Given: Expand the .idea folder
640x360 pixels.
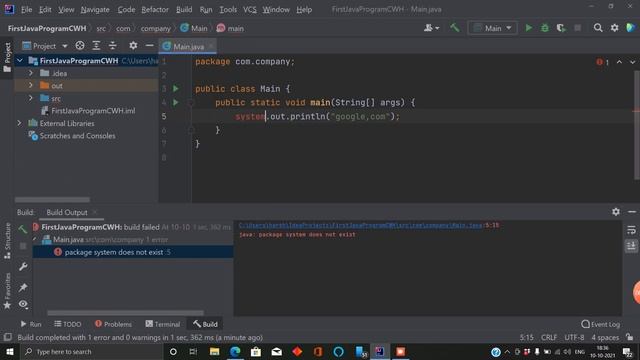Looking at the screenshot, I should click(x=31, y=73).
